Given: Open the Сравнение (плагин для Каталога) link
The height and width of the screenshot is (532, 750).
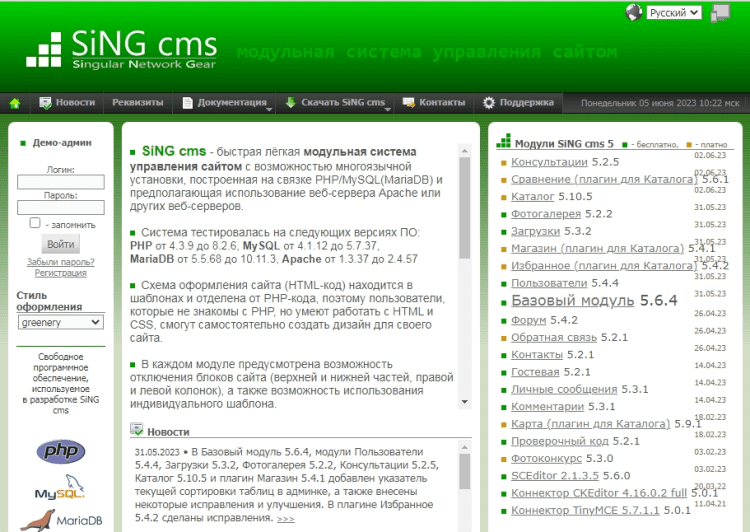Looking at the screenshot, I should click(604, 179).
